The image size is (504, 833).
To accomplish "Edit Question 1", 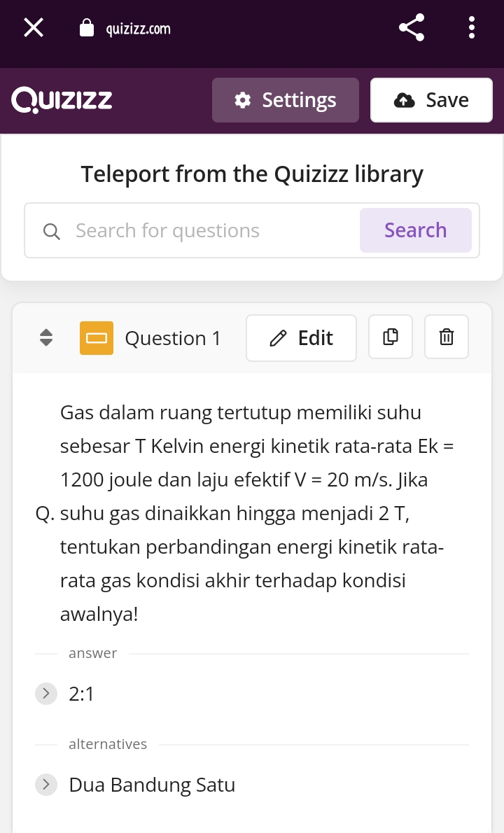I will point(301,338).
